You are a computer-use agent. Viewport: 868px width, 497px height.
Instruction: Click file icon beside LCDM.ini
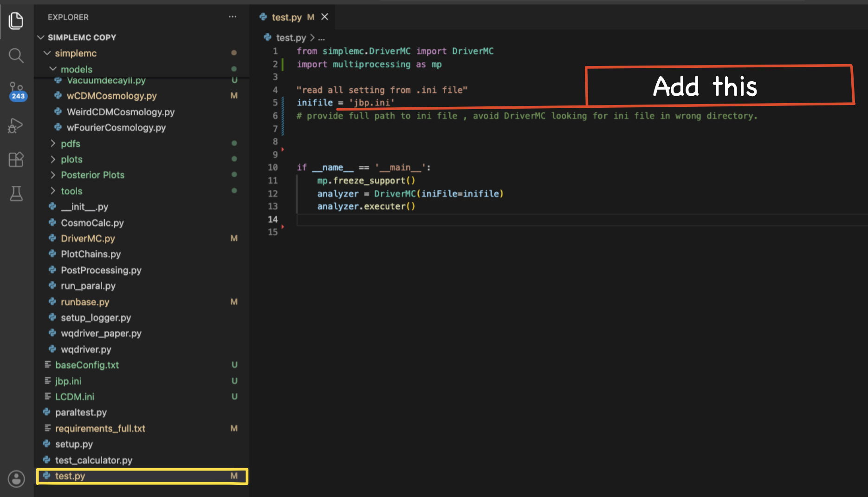tap(47, 396)
